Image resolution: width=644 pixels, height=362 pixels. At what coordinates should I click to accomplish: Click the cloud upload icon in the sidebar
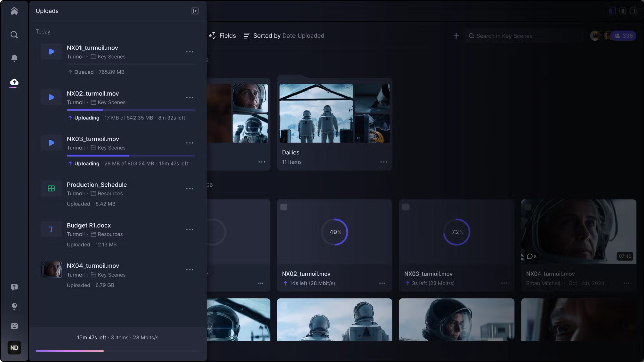tap(14, 82)
